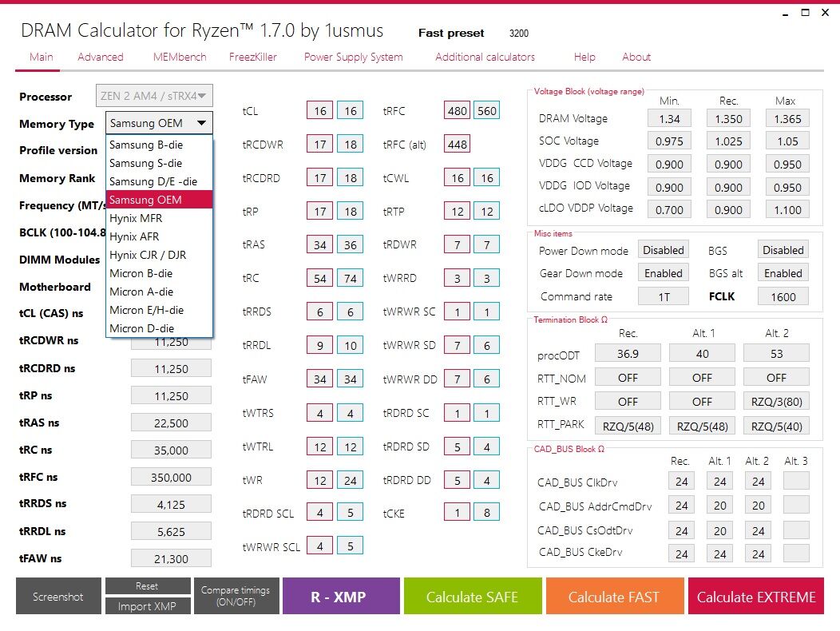Click tCKE second value 8
This screenshot has height=631, width=840.
point(486,513)
